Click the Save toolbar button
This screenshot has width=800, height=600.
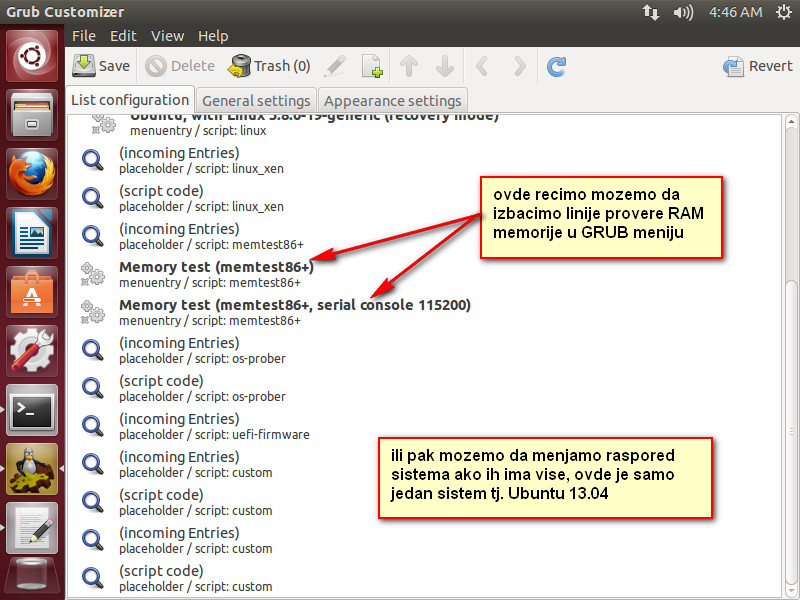tap(101, 66)
